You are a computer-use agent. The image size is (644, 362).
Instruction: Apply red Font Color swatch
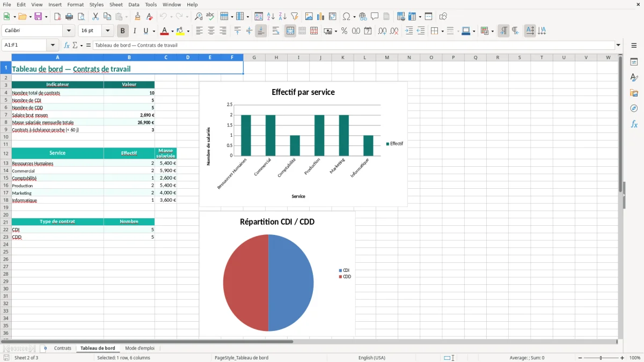[x=164, y=31]
